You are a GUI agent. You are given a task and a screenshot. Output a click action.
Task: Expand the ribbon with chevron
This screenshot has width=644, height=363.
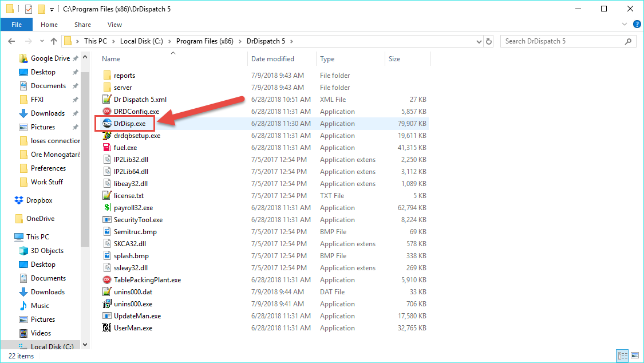(625, 24)
